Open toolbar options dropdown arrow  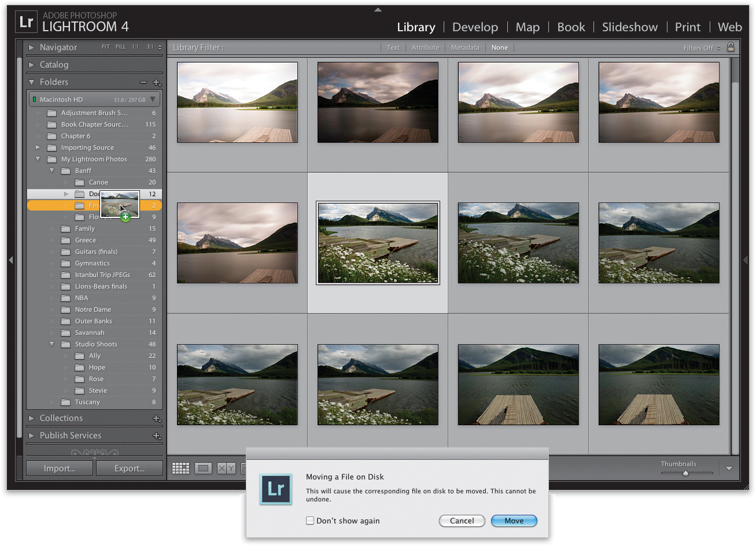[x=729, y=468]
